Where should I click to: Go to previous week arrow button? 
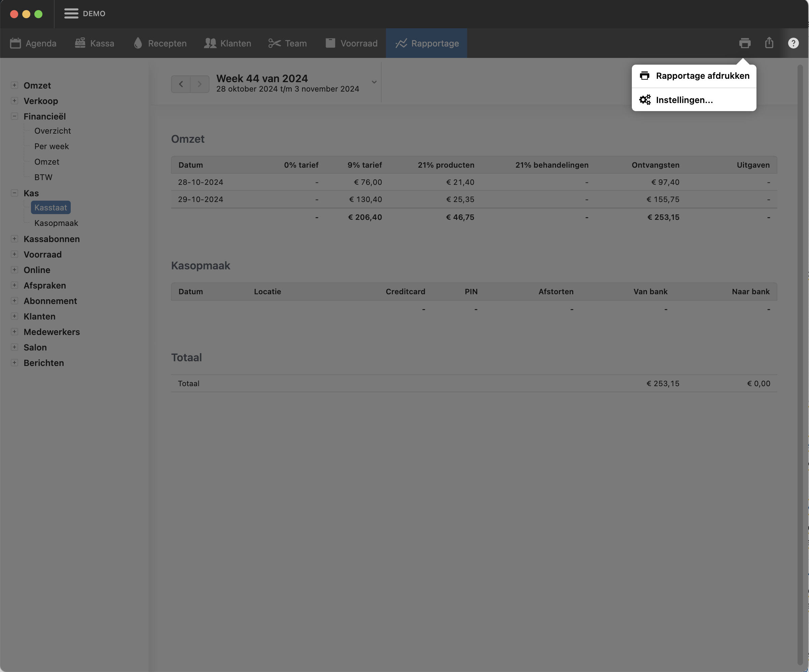click(x=181, y=84)
